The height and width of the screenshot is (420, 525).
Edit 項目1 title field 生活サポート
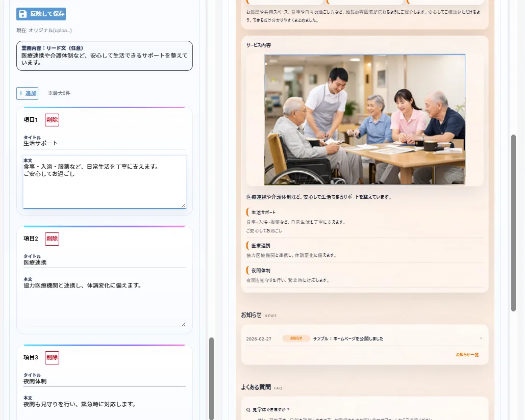(105, 143)
